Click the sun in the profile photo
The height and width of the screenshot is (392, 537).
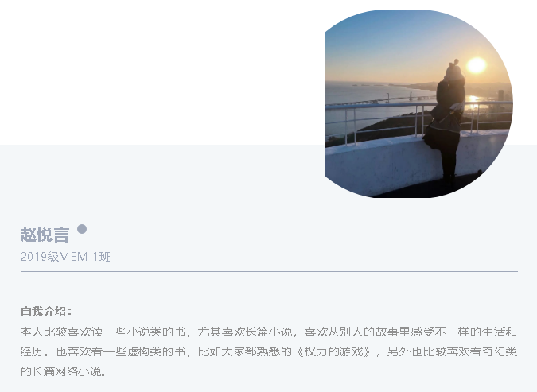[x=476, y=65]
